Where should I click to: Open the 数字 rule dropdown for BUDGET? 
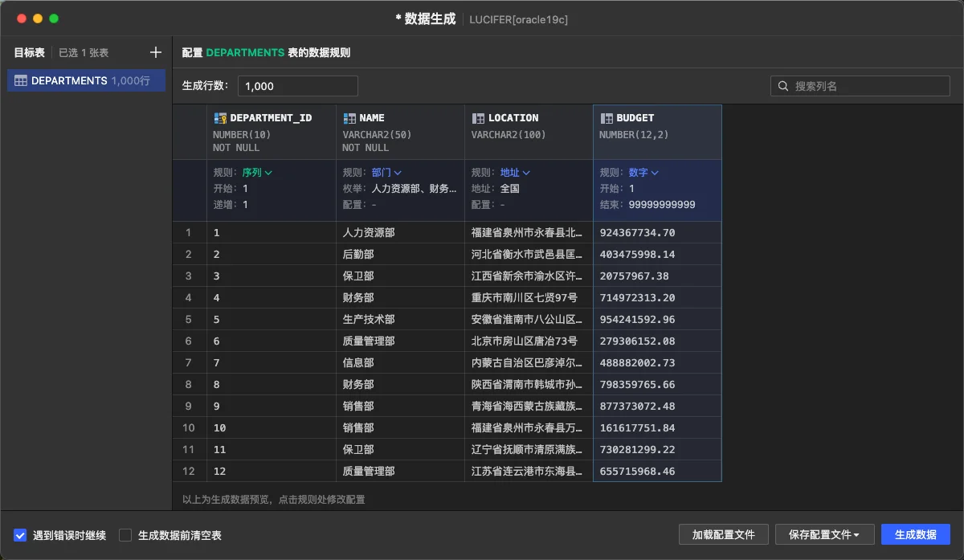[643, 172]
